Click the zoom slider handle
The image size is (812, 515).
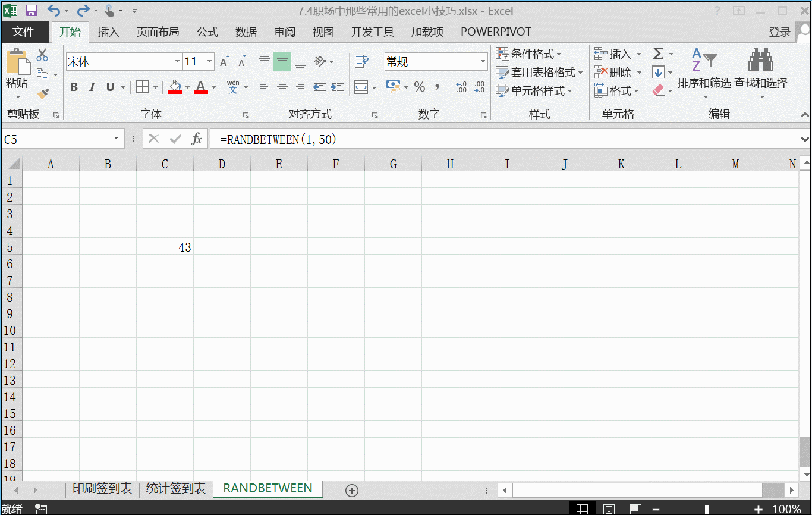click(x=706, y=509)
